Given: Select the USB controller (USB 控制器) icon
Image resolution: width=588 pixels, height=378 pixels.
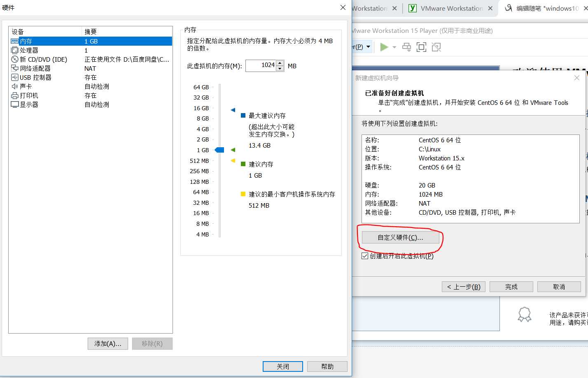Looking at the screenshot, I should coord(15,77).
